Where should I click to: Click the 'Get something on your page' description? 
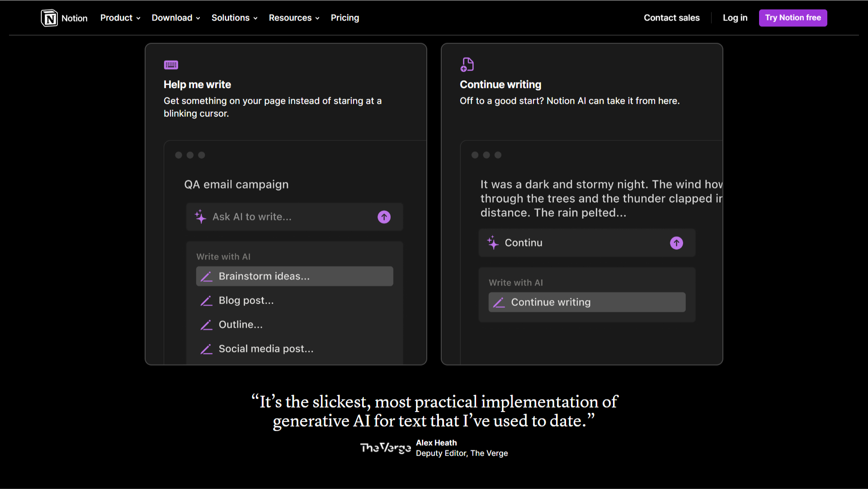point(273,107)
